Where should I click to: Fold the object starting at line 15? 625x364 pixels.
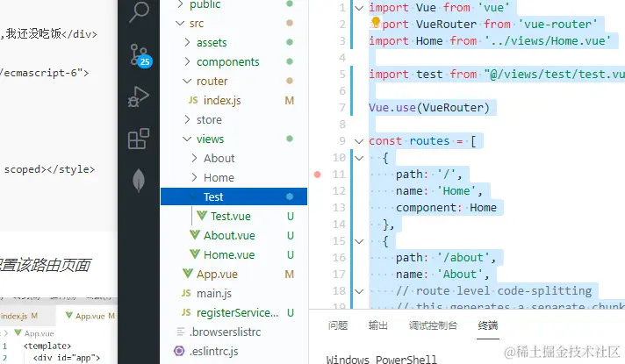(x=359, y=241)
